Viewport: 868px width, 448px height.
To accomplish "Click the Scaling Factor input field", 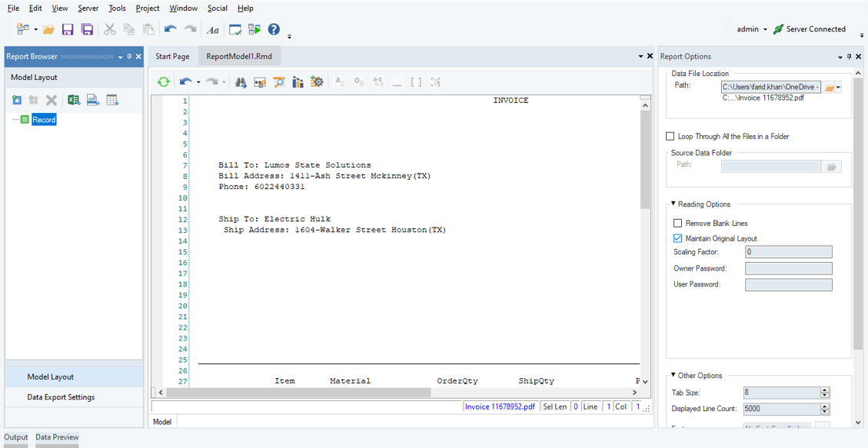I will coord(788,252).
